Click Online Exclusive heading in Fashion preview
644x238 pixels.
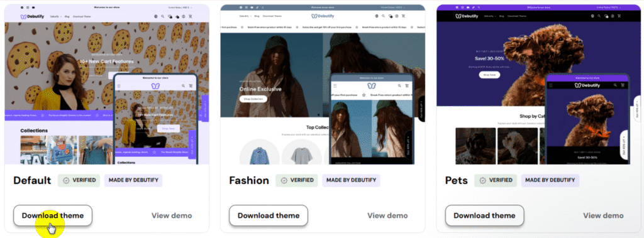pos(260,89)
